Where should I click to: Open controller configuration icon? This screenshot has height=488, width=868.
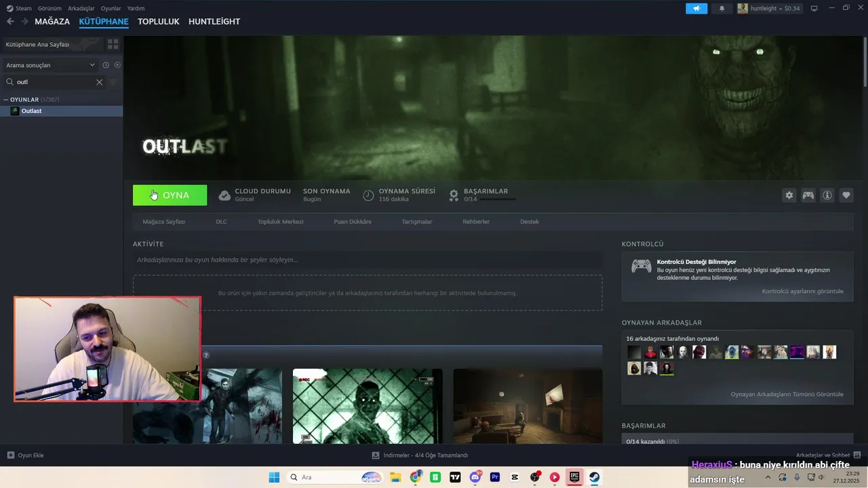click(x=808, y=195)
